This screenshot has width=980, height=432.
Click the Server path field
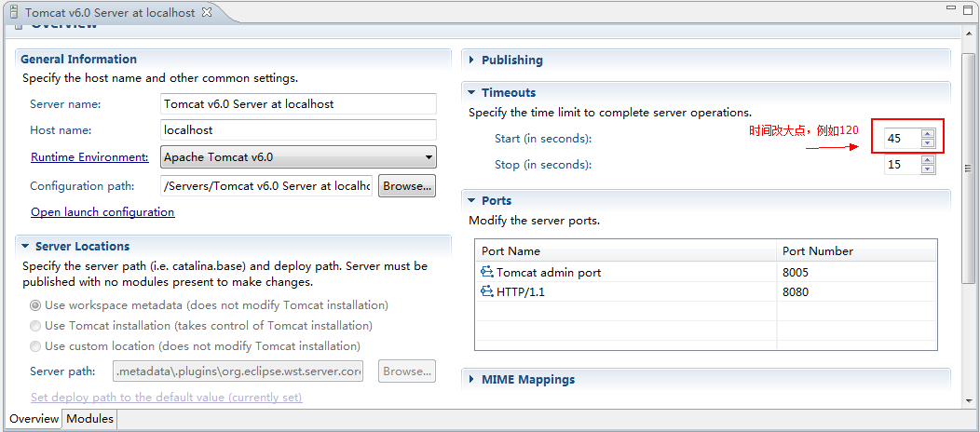(x=238, y=371)
